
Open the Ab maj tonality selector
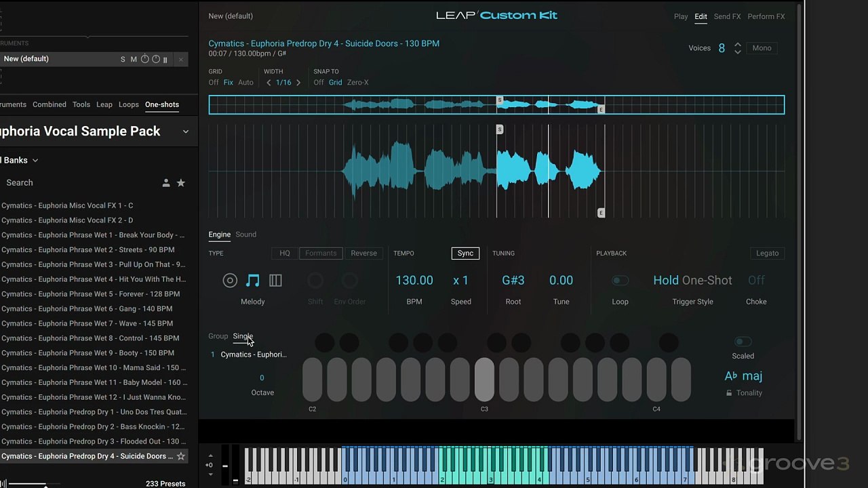point(743,376)
